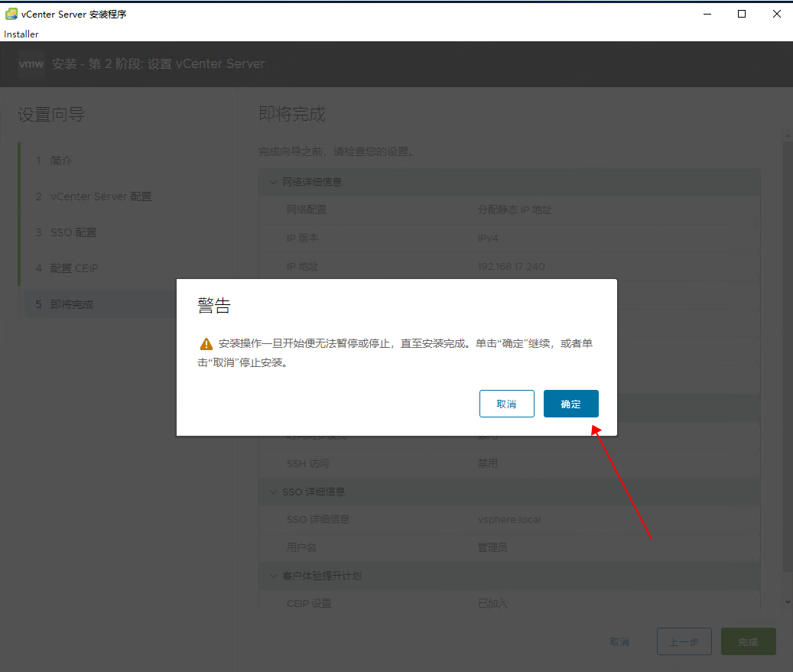Close the vCenter Server installer window

click(777, 15)
